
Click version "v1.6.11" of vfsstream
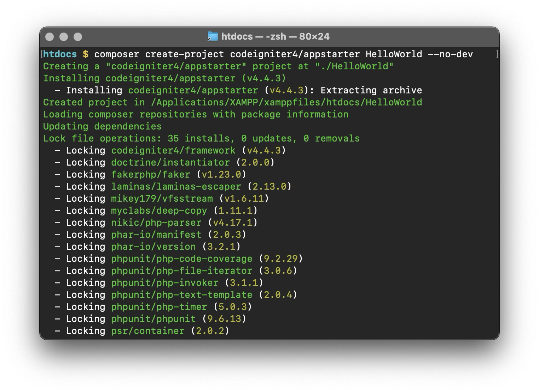click(x=244, y=198)
